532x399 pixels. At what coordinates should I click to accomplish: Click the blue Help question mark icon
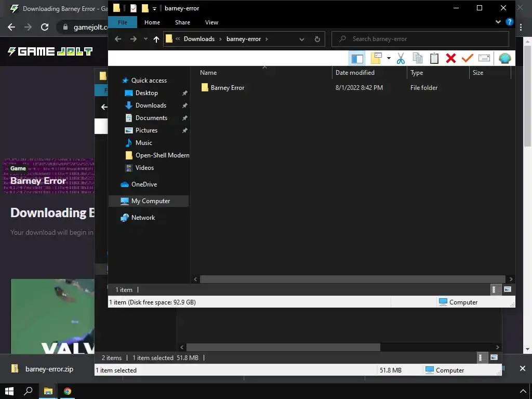[509, 22]
